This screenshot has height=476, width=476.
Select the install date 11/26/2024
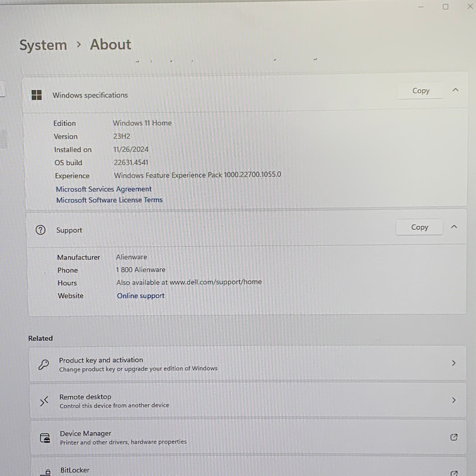pyautogui.click(x=131, y=149)
